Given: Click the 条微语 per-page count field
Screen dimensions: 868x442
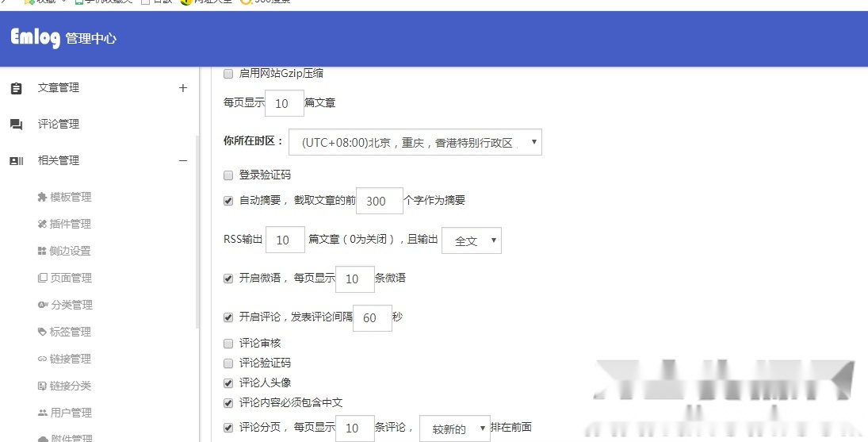Looking at the screenshot, I should pos(355,279).
